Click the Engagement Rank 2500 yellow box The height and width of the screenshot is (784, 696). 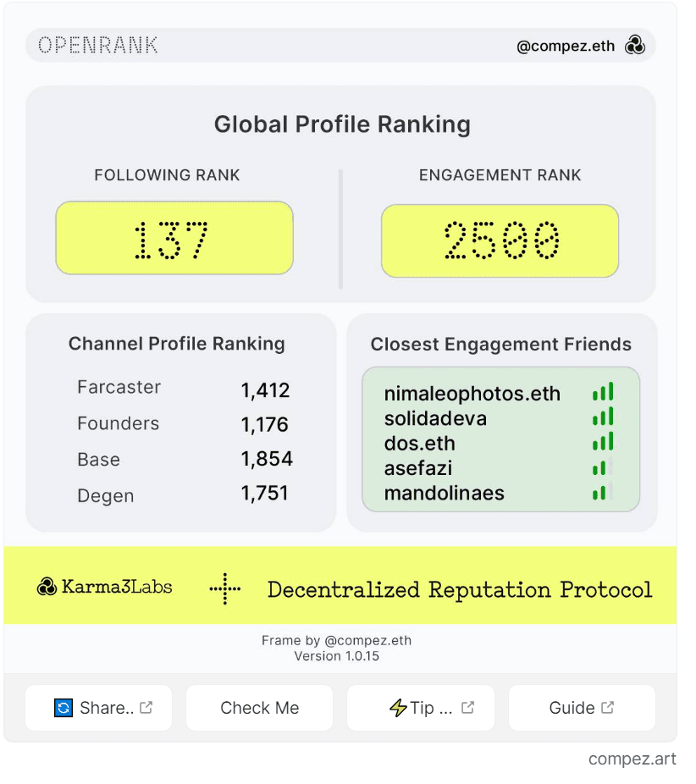pyautogui.click(x=500, y=240)
